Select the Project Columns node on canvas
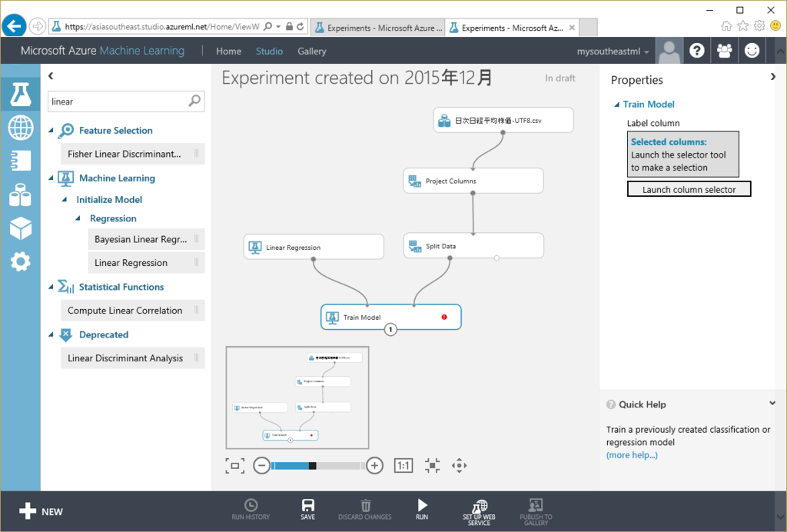Viewport: 787px width, 532px height. click(473, 181)
